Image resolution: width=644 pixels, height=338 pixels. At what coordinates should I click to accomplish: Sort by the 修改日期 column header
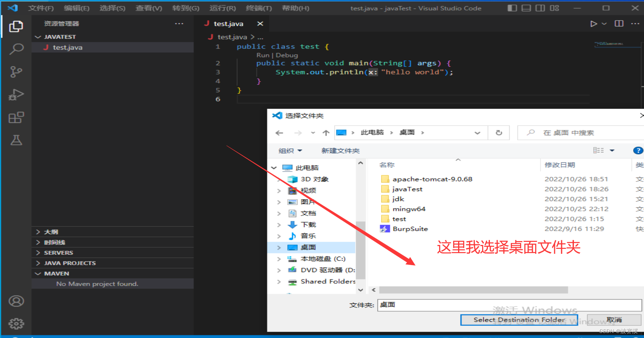tap(560, 165)
